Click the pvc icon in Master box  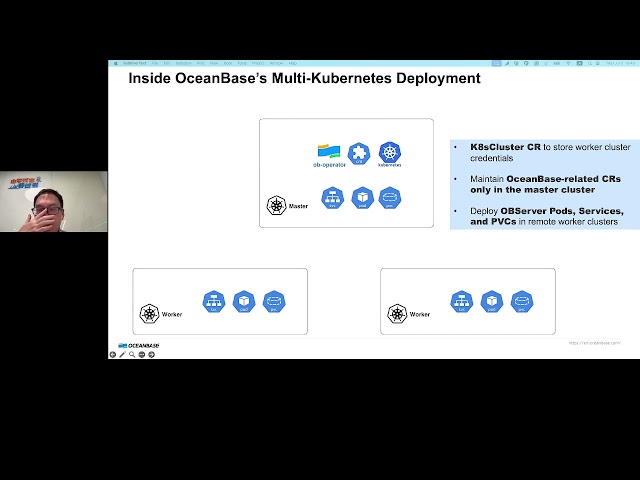tap(390, 198)
